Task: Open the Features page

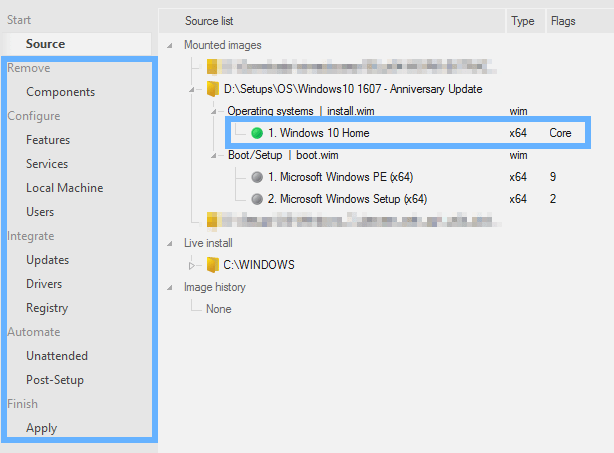Action: [x=48, y=140]
